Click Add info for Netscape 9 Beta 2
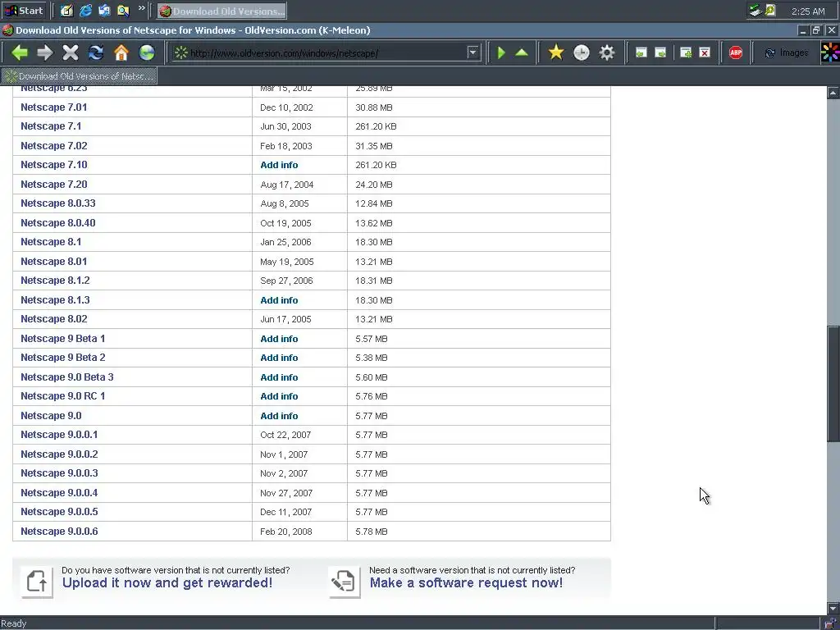The width and height of the screenshot is (840, 630). click(279, 358)
